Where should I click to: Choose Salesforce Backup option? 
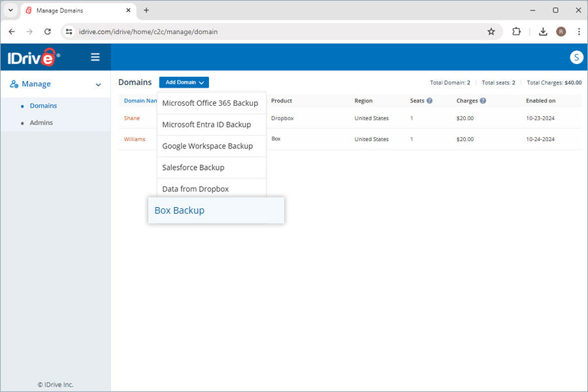pos(212,167)
